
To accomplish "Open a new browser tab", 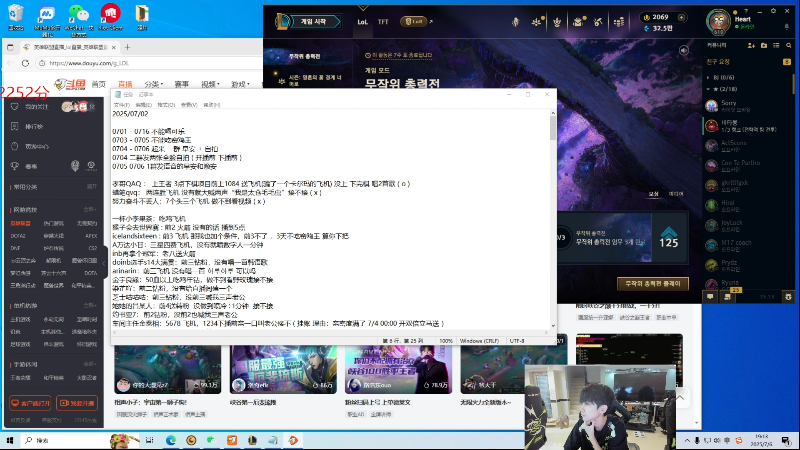I will (128, 47).
